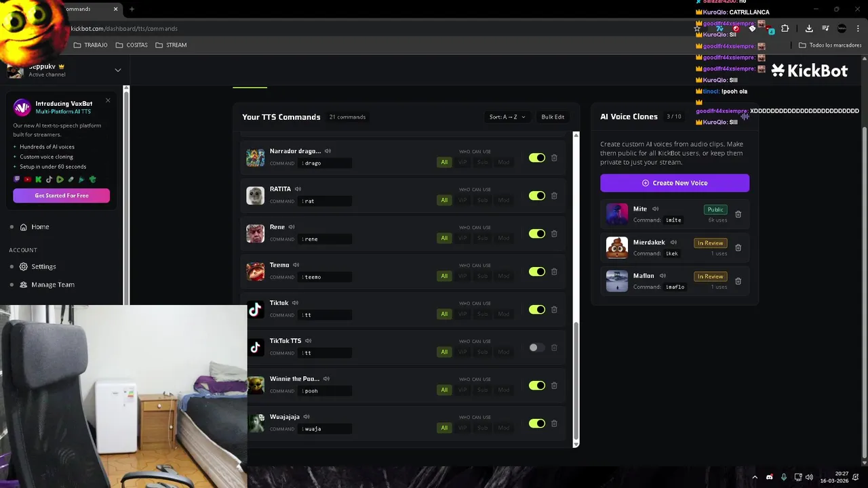Play the Mite voice clone preview speaker
The image size is (868, 488).
(655, 209)
